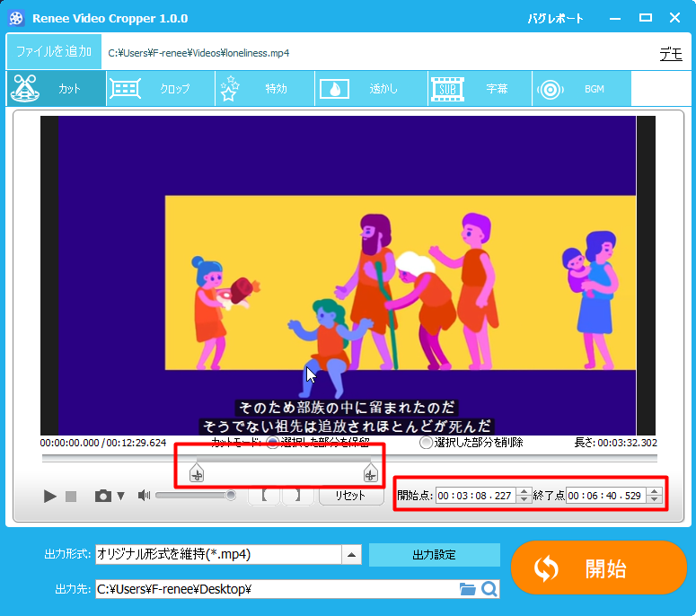Click the 長さ: 00:03:32.302 length text
The height and width of the screenshot is (616, 696).
pos(616,443)
